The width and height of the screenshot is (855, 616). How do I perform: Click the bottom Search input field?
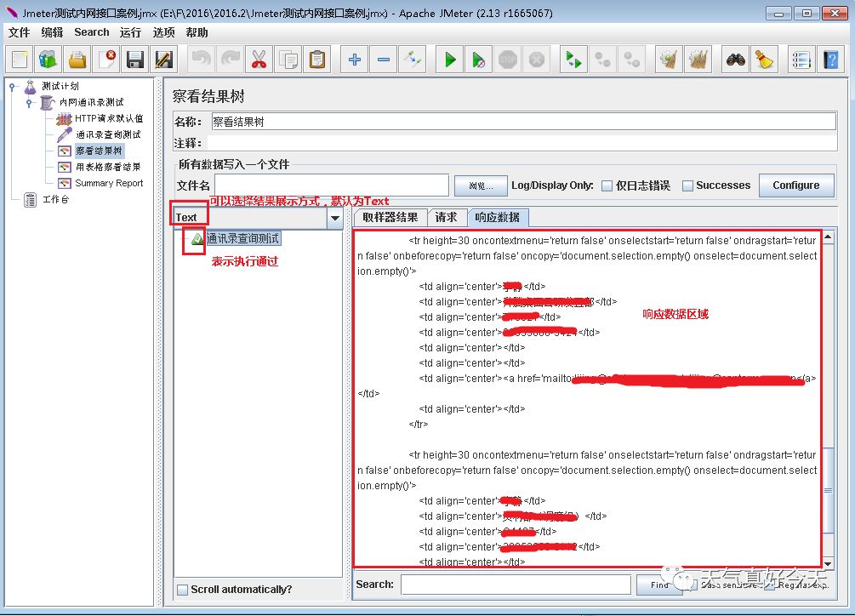[x=516, y=585]
